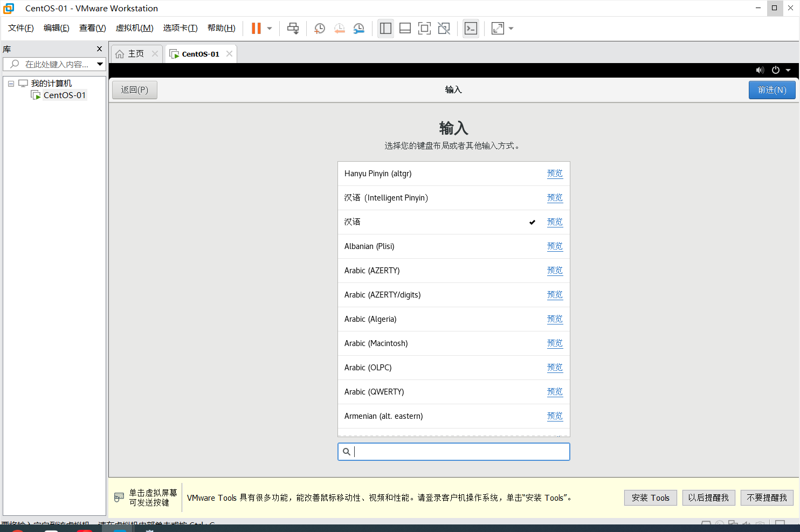Viewport: 800px width, 532px height.
Task: Toggle the thumbnail bar view icon
Action: click(x=405, y=29)
